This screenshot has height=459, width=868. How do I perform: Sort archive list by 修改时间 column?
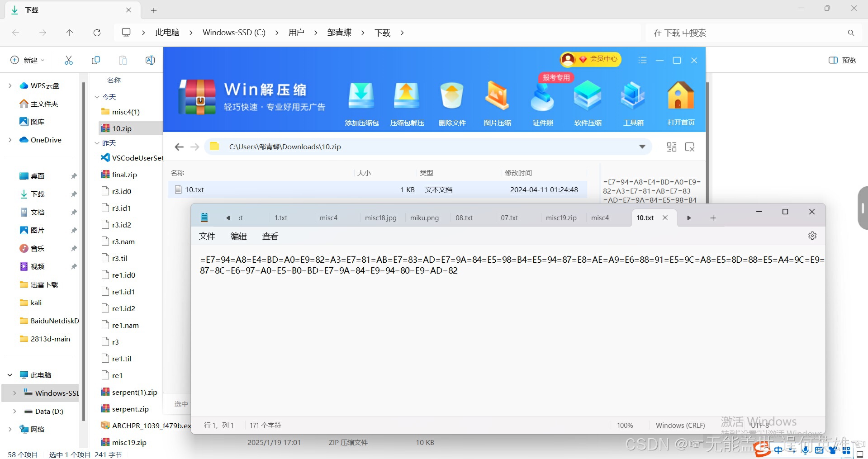coord(518,173)
